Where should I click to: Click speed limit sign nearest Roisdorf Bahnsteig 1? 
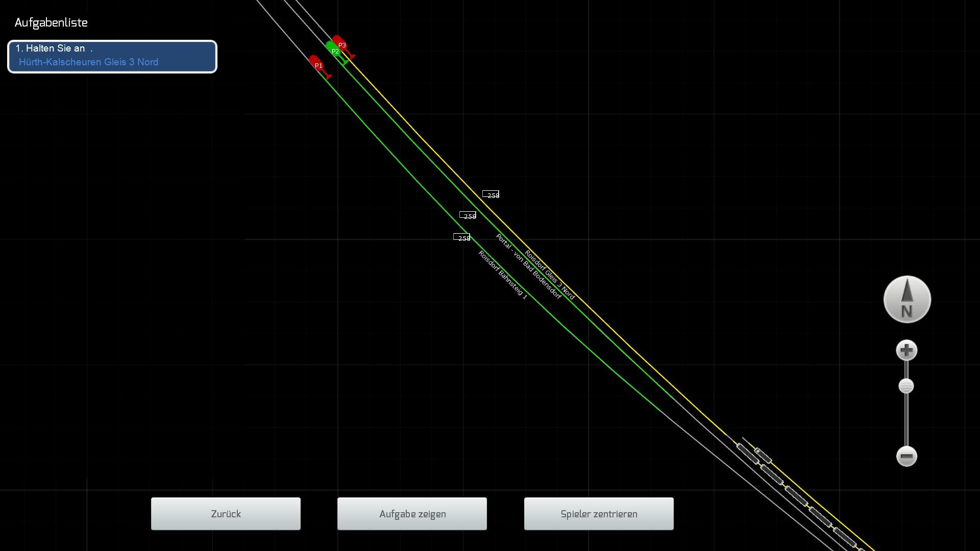[x=461, y=237]
